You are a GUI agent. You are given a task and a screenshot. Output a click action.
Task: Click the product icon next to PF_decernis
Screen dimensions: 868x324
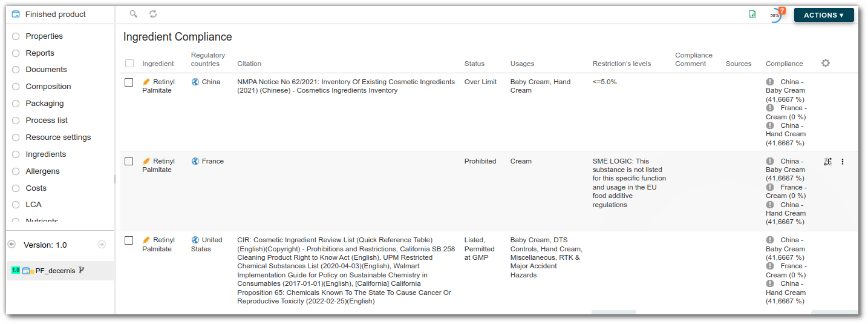coord(28,271)
